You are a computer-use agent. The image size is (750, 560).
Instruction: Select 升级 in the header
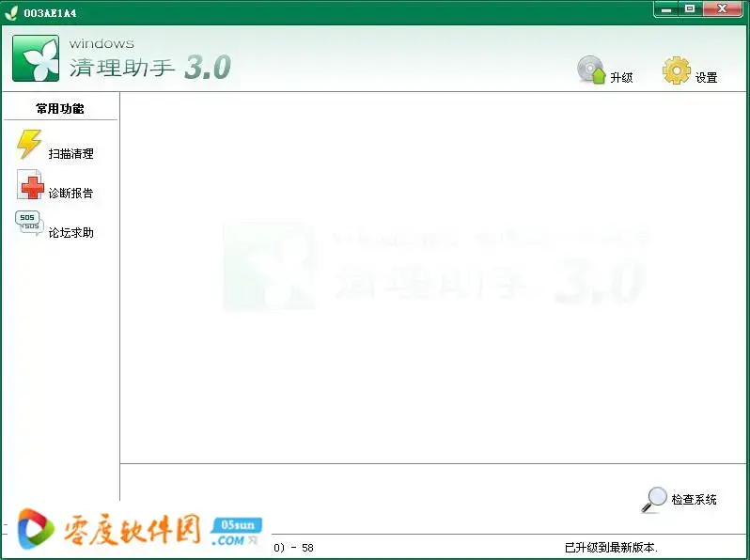pyautogui.click(x=621, y=77)
